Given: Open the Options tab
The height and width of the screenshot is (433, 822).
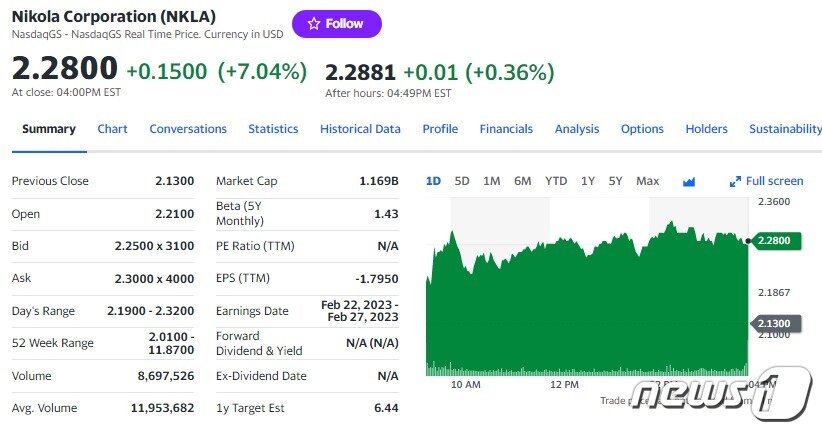Looking at the screenshot, I should 642,129.
